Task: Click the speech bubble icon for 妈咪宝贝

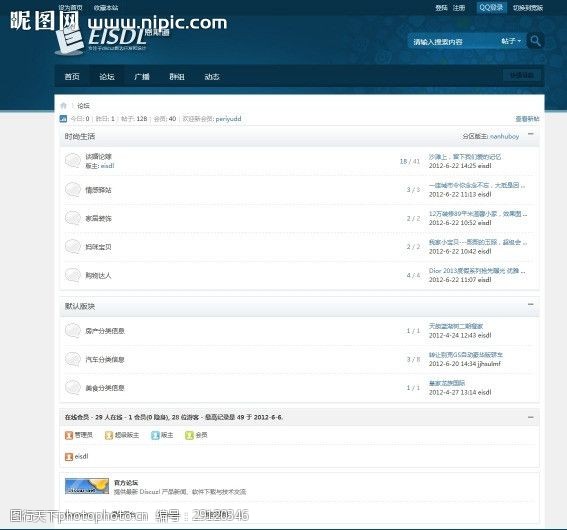Action: tap(73, 247)
